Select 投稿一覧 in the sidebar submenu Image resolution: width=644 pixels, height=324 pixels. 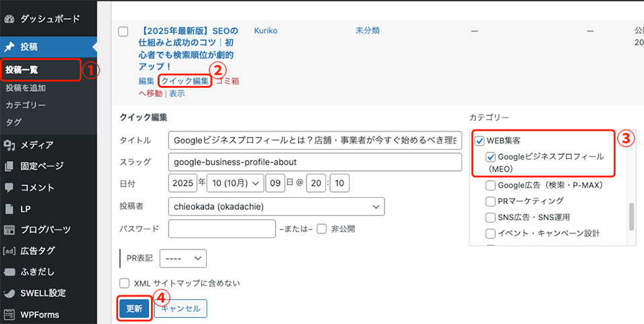pos(24,70)
